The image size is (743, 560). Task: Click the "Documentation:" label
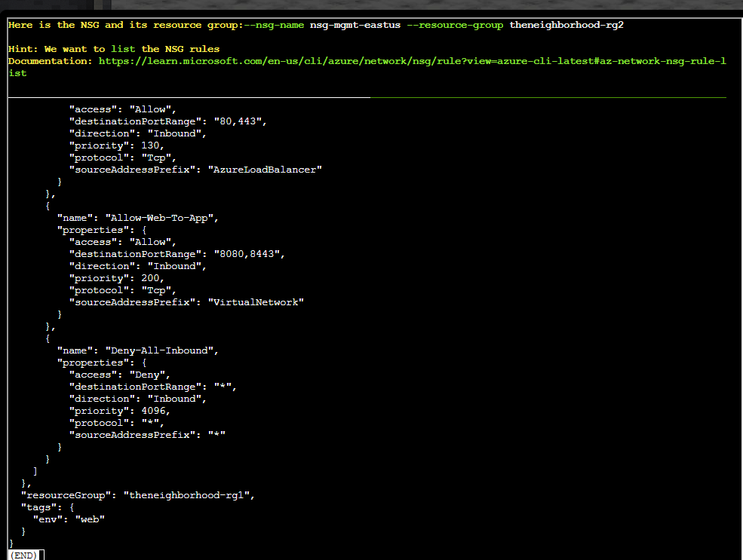(x=51, y=61)
